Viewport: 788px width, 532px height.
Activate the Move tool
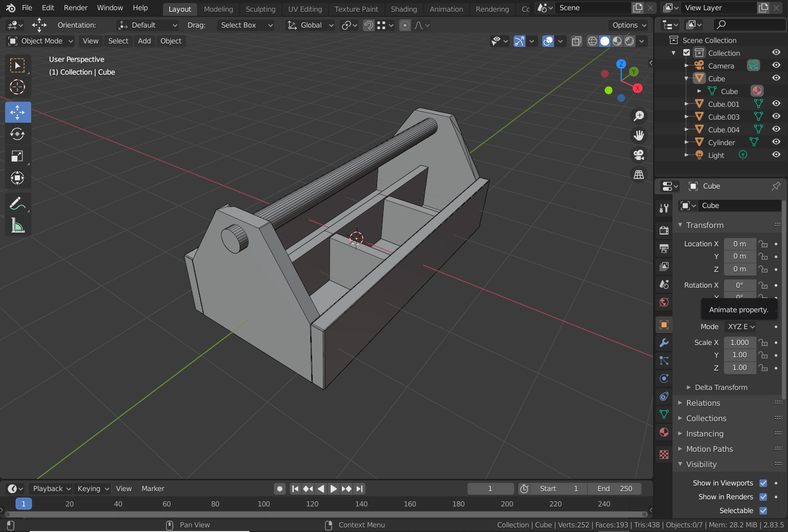(17, 112)
